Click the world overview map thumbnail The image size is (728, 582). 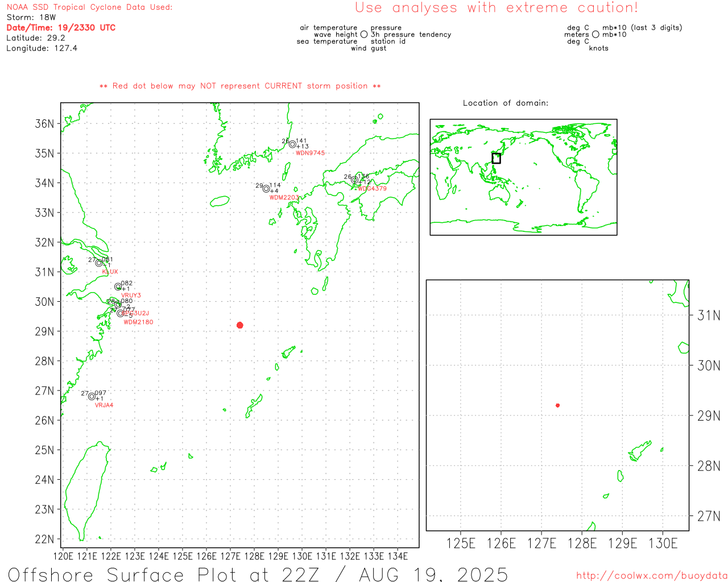tap(523, 177)
